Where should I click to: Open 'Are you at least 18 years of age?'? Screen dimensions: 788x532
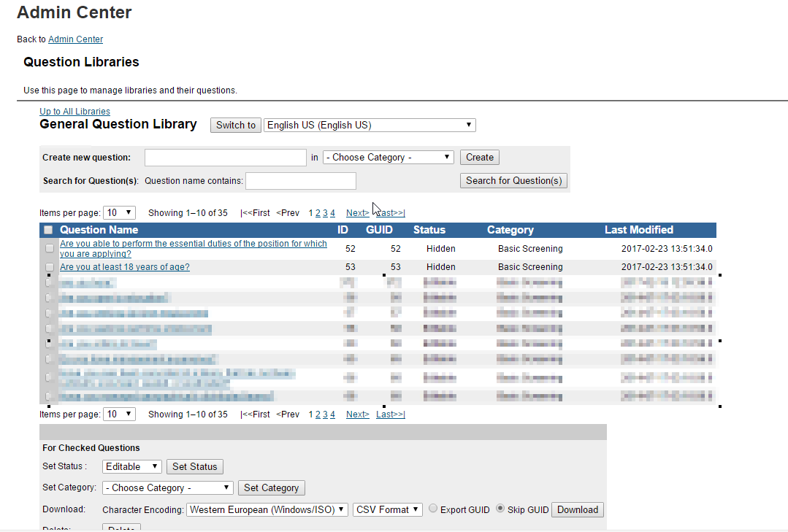tap(125, 267)
